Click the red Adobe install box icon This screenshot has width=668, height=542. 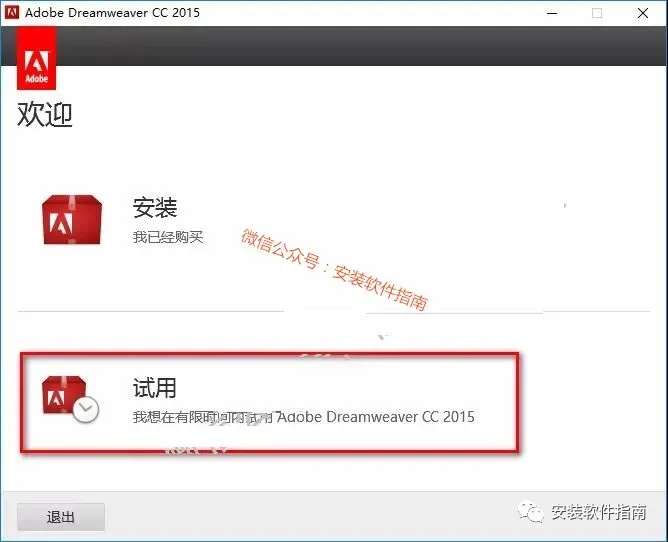point(72,219)
